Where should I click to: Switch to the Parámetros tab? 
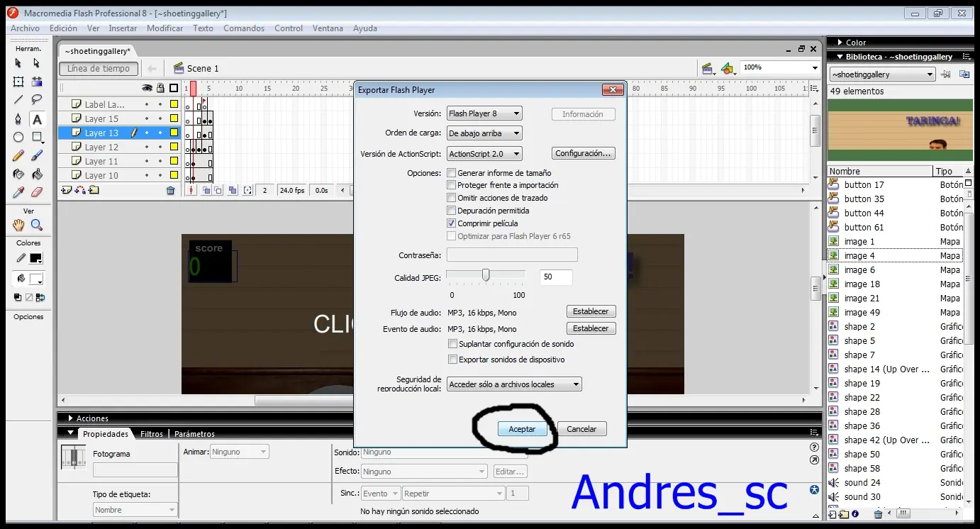(x=194, y=434)
